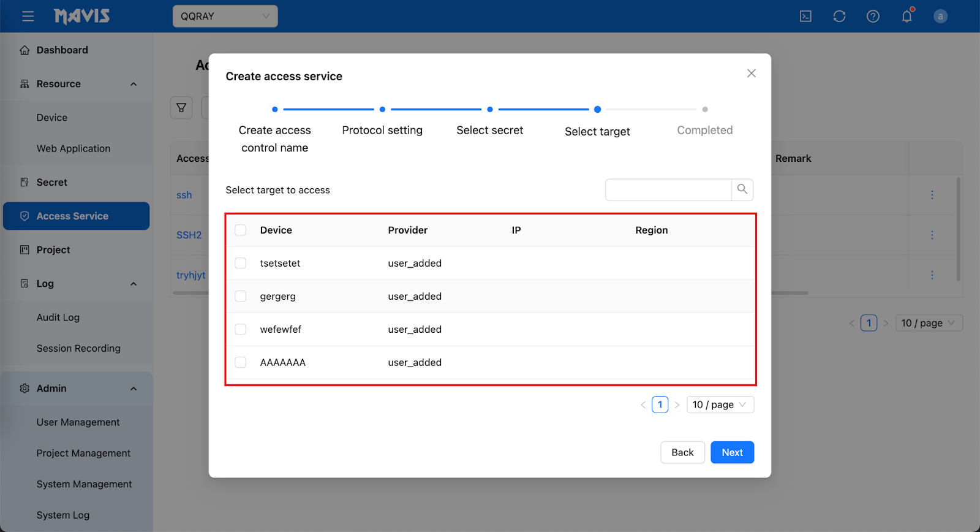
Task: Open the QQRAY project dropdown
Action: [x=225, y=17]
